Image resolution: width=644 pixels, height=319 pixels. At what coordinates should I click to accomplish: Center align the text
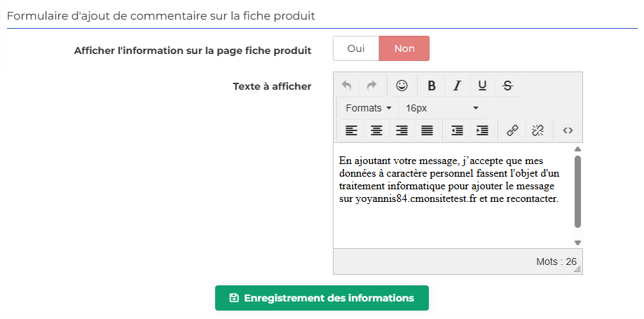376,130
